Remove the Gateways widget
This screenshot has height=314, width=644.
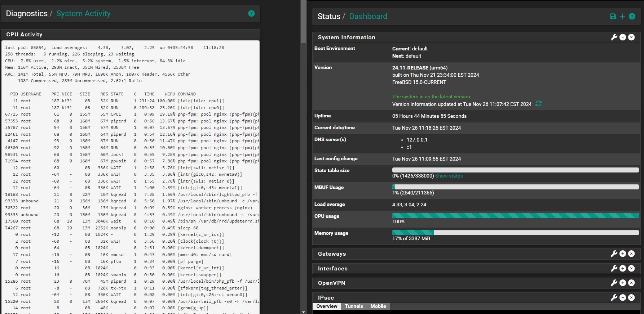(x=631, y=254)
